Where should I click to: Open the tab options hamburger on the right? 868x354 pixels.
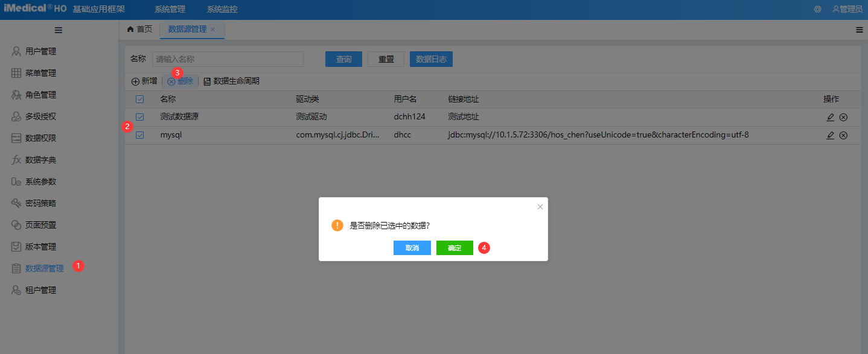pyautogui.click(x=860, y=30)
